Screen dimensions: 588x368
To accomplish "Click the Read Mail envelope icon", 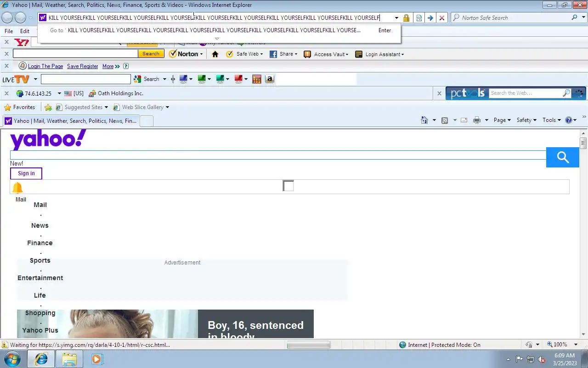I will pos(464,120).
